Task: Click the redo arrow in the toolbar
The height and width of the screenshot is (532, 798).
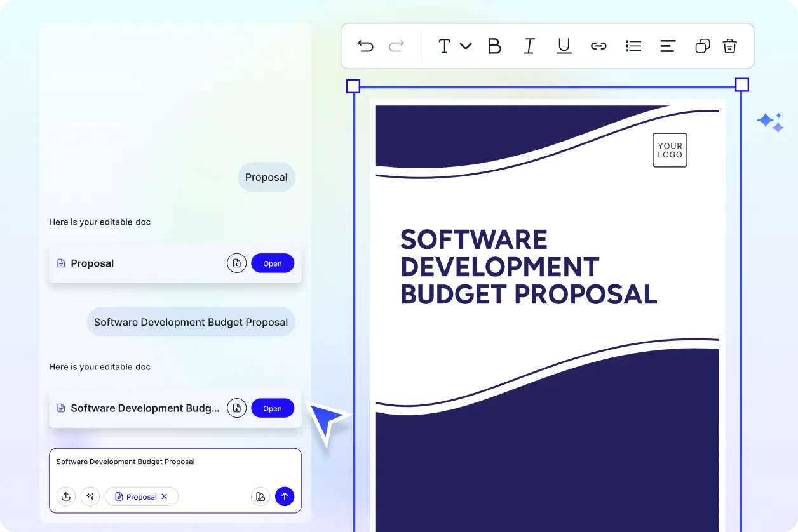Action: [396, 46]
